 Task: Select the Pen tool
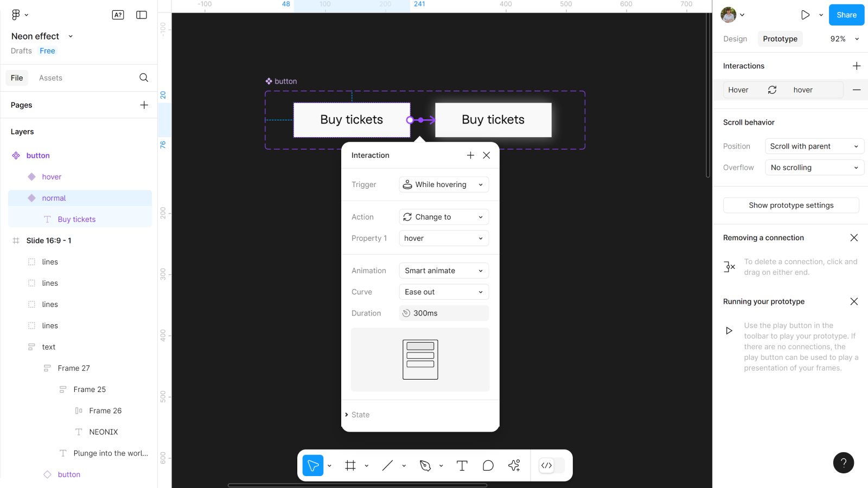425,465
